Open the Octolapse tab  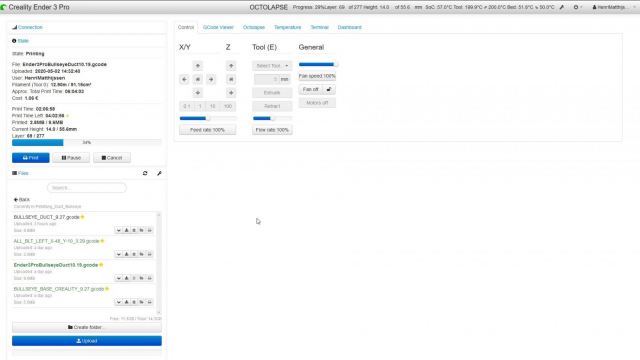point(254,27)
